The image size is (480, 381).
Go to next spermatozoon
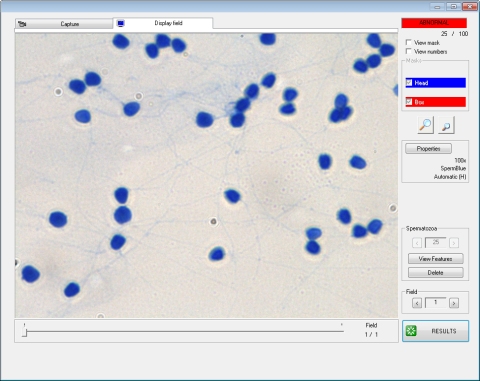coord(454,243)
